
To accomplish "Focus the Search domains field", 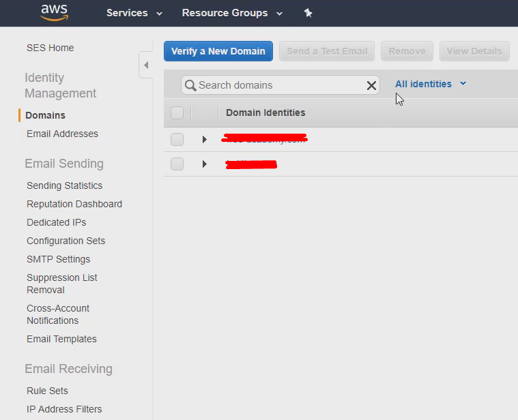I will 280,85.
